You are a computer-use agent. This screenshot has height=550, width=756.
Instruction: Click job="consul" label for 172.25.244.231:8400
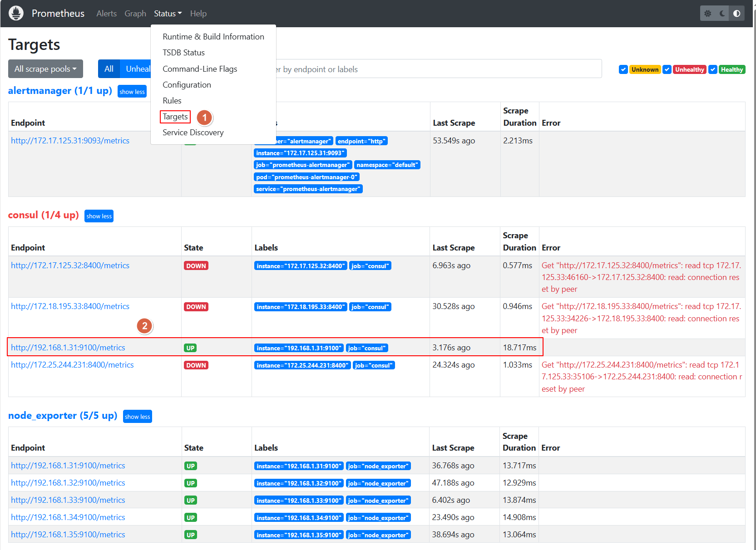[x=374, y=365]
